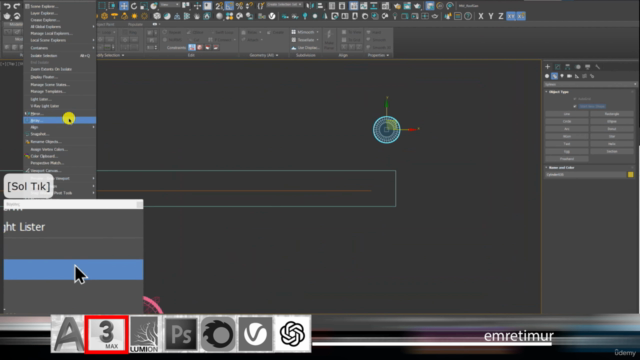Expand the Geometry (All) ribbon dropdown
This screenshot has width=640, height=360.
[x=277, y=55]
